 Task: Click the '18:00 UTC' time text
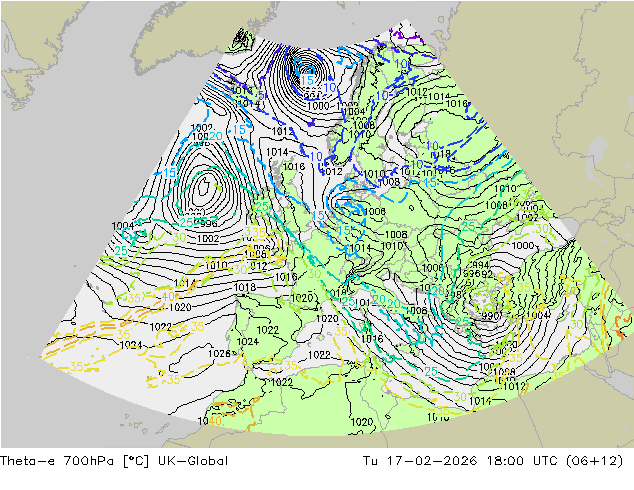pyautogui.click(x=523, y=460)
